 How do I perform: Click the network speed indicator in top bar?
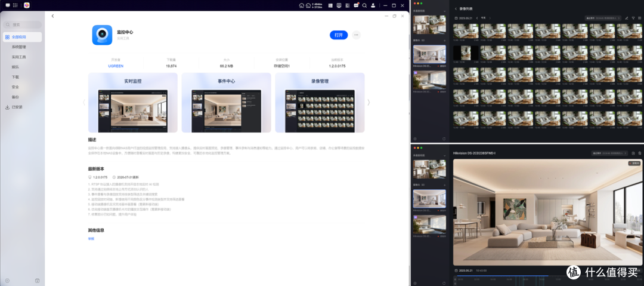point(318,5)
